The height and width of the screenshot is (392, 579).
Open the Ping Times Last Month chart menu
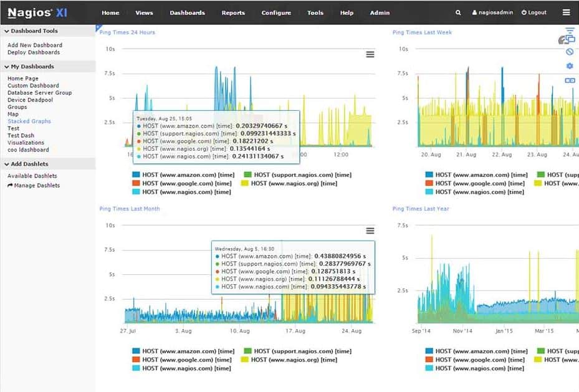tap(370, 231)
